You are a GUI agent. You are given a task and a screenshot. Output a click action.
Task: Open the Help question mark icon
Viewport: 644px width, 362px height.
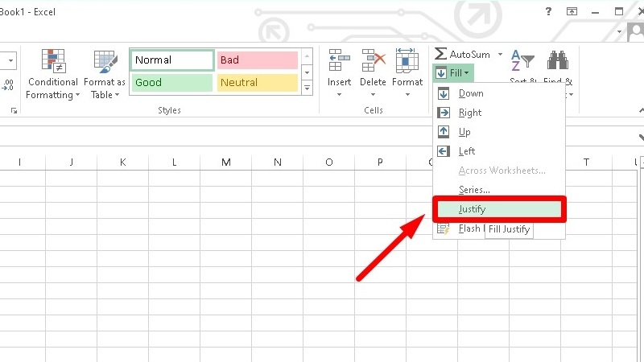pos(548,11)
